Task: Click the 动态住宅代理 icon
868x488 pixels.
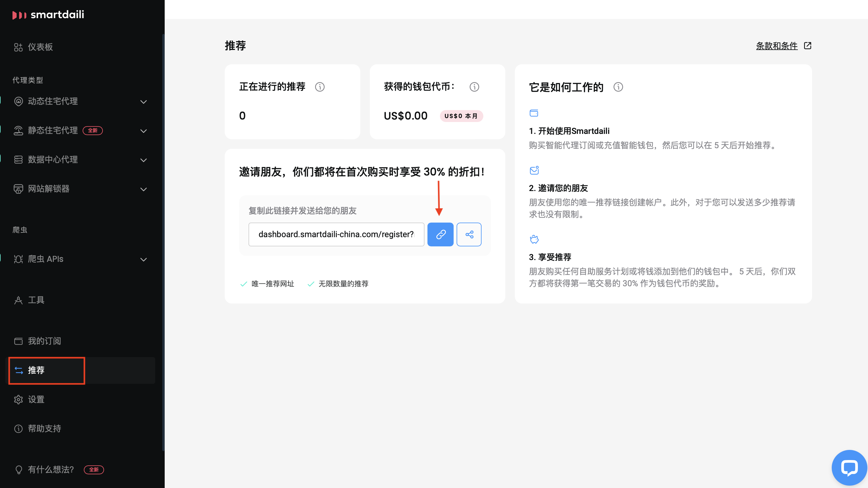Action: (18, 101)
